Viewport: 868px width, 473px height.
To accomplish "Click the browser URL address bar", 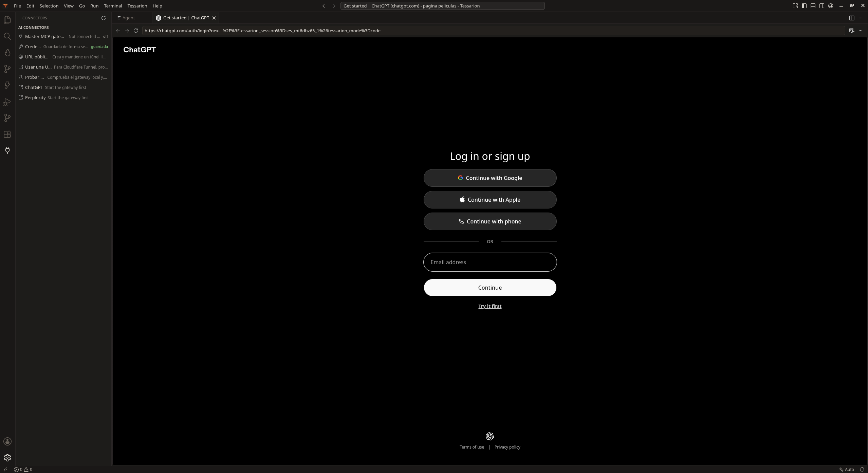I will 493,31.
